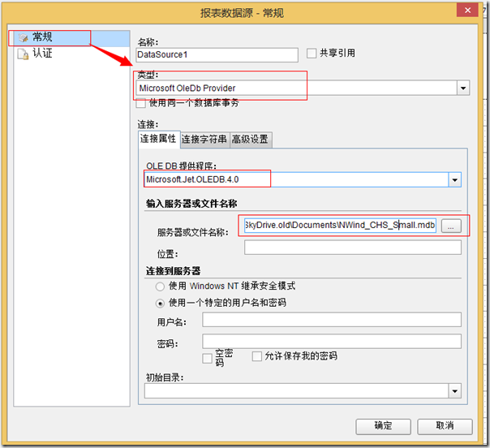Click the 服务器或文件名称 path field
The height and width of the screenshot is (448, 490).
340,226
